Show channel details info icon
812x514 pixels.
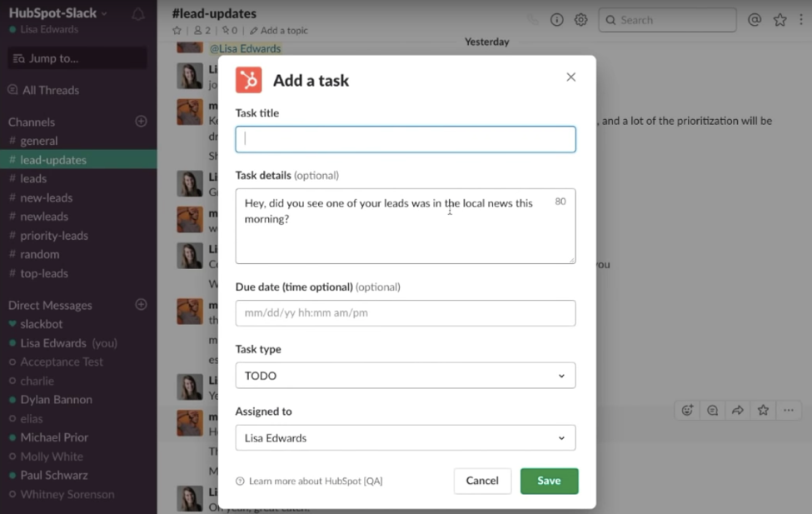[556, 20]
